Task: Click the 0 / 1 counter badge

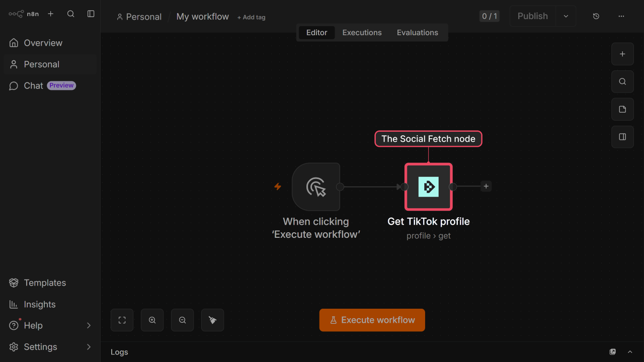Action: tap(490, 16)
